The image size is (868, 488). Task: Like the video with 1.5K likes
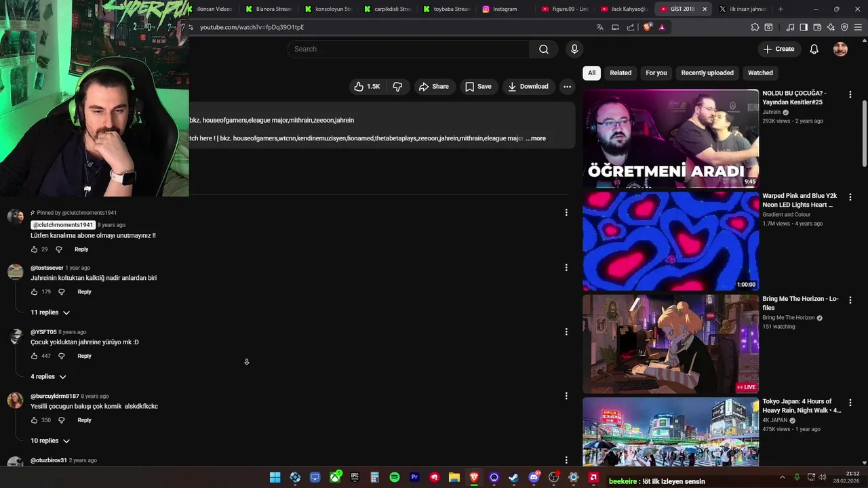click(367, 86)
